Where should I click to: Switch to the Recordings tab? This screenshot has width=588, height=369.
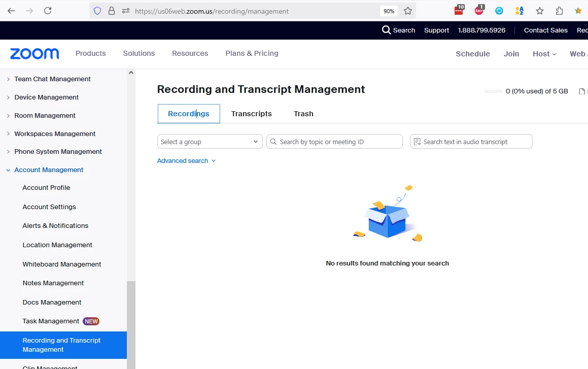(189, 114)
